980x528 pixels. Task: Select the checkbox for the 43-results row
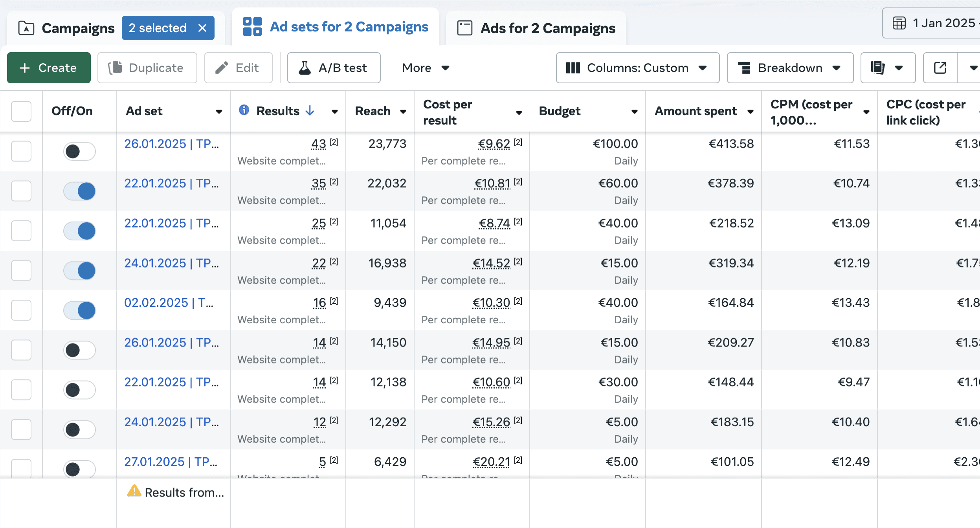tap(21, 151)
